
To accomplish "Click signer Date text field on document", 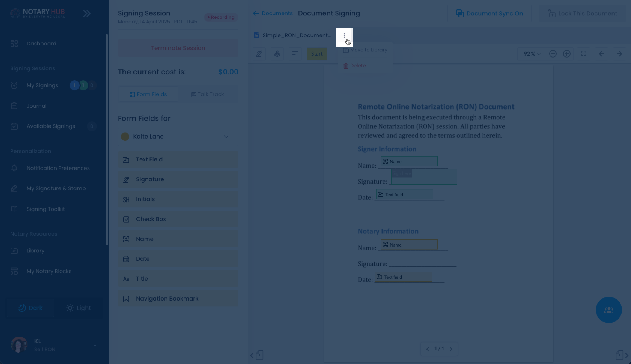I will [405, 194].
